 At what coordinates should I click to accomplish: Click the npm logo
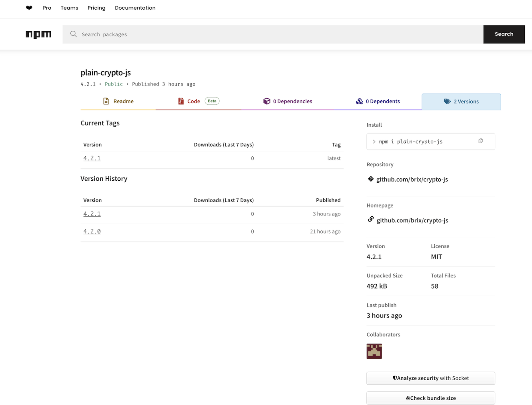[x=38, y=34]
